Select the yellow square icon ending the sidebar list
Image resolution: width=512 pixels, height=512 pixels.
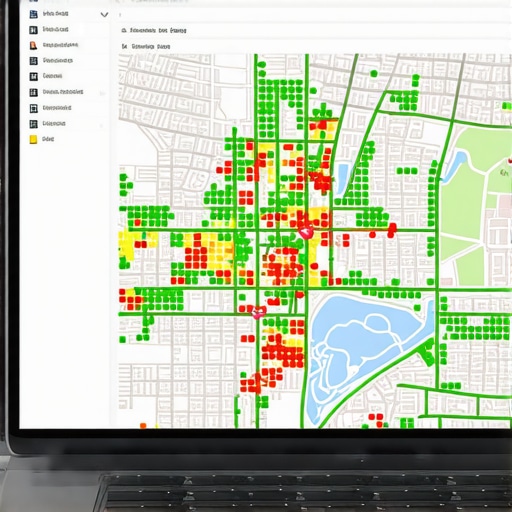(33, 139)
